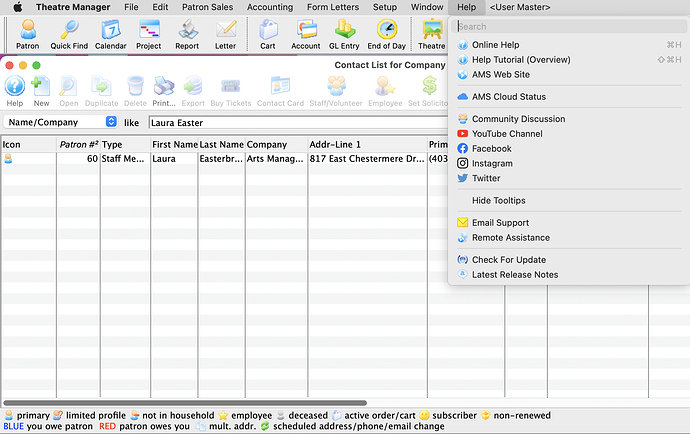Open AMS Web Site menu entry

click(x=569, y=74)
